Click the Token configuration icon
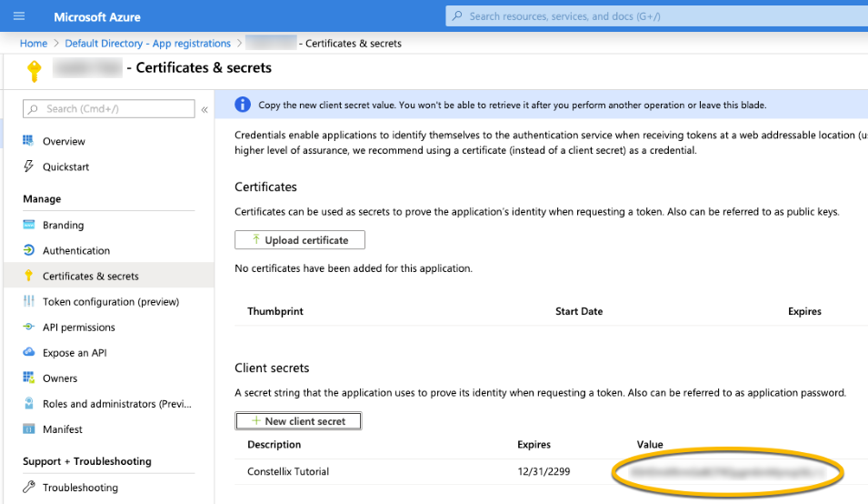Viewport: 868px width, 504px height. [x=29, y=301]
